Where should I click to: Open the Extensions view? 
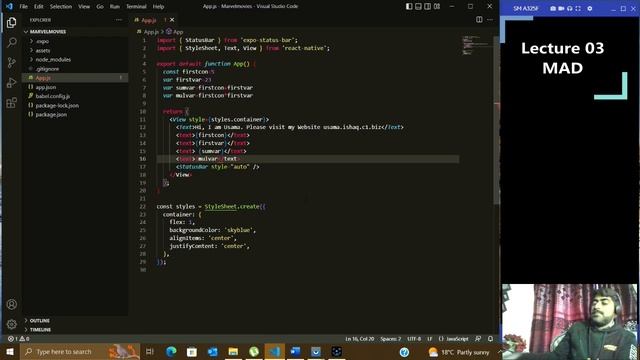[12, 102]
